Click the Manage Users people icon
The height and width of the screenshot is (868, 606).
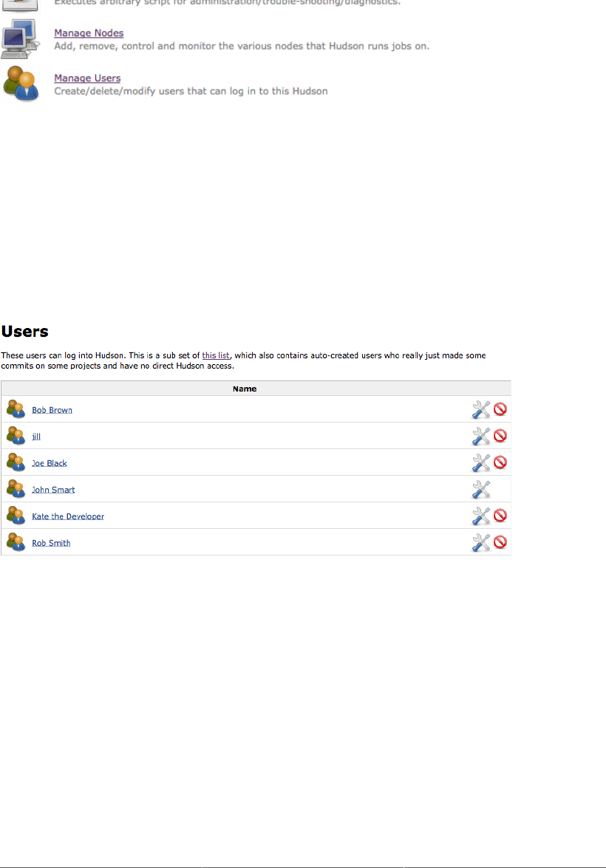pos(21,83)
